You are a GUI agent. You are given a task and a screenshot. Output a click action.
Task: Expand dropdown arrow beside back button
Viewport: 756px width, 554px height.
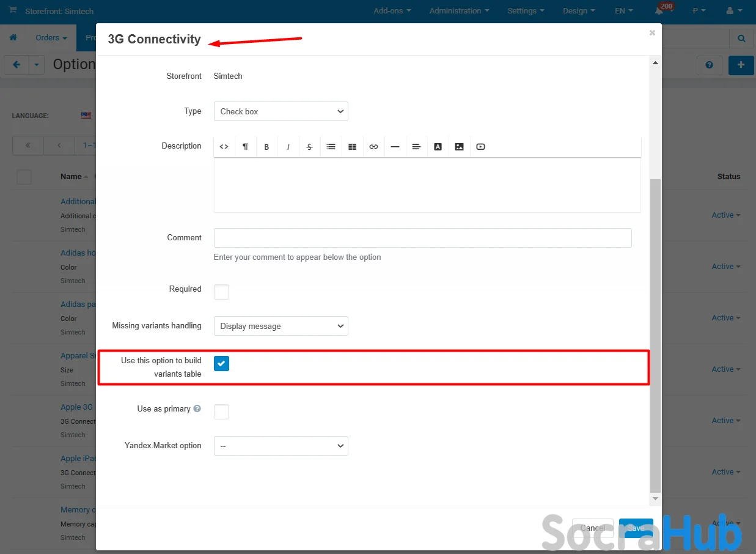pos(37,65)
